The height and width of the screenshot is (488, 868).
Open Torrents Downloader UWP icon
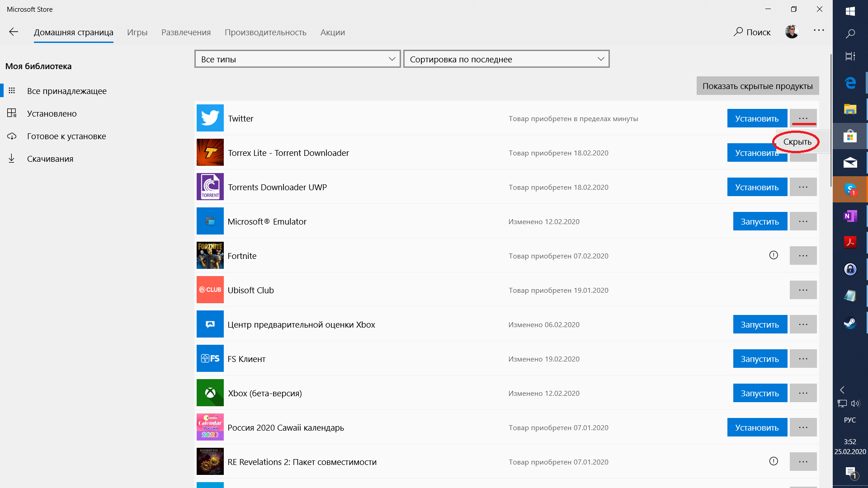210,187
